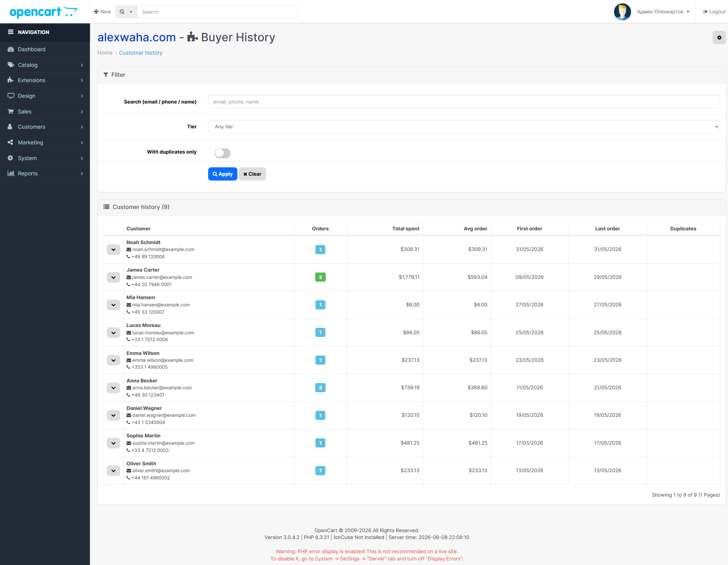
Task: Click the order count badge for James Carter
Action: pyautogui.click(x=320, y=277)
